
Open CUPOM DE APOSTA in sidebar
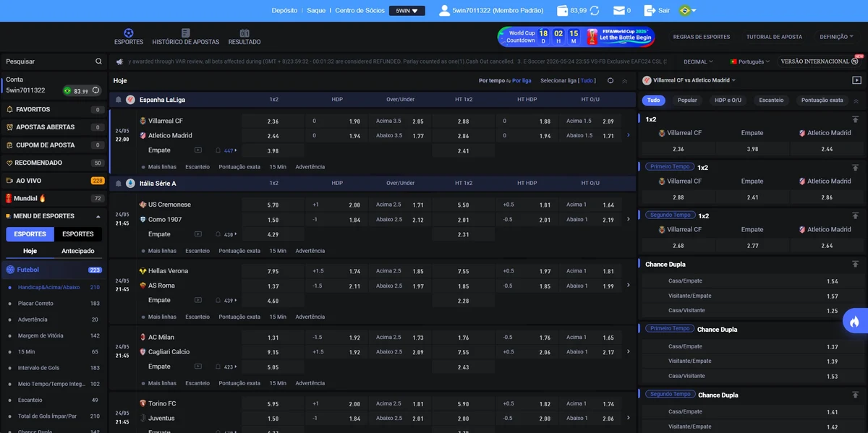click(54, 145)
